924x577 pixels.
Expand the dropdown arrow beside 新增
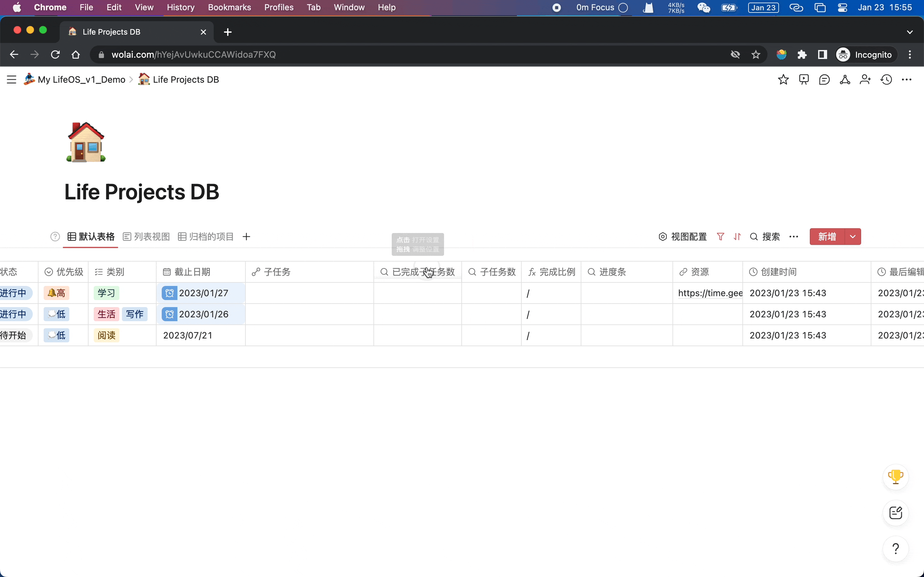852,237
